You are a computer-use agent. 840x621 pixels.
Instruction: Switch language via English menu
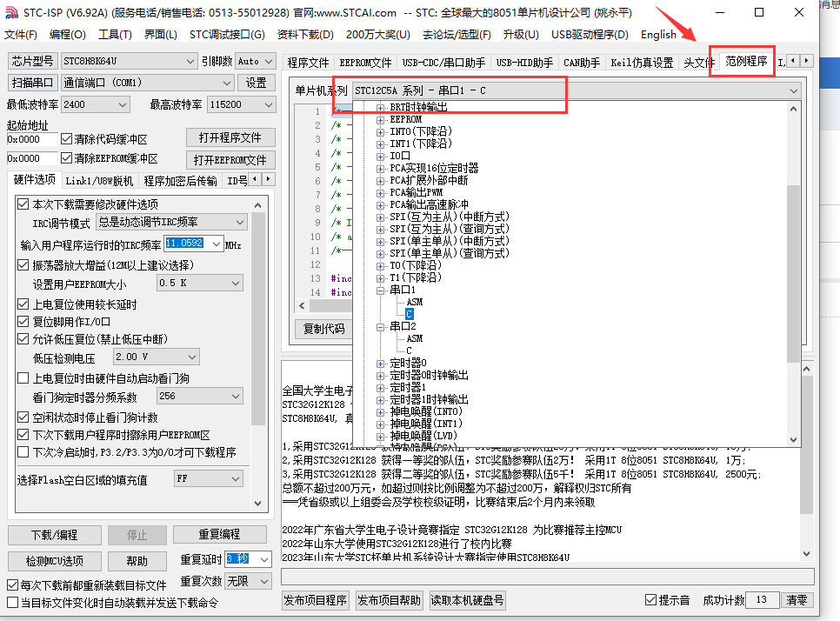pos(658,35)
